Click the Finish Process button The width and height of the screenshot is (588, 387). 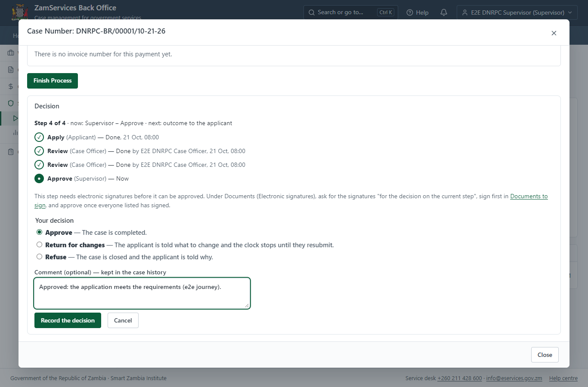tap(53, 81)
